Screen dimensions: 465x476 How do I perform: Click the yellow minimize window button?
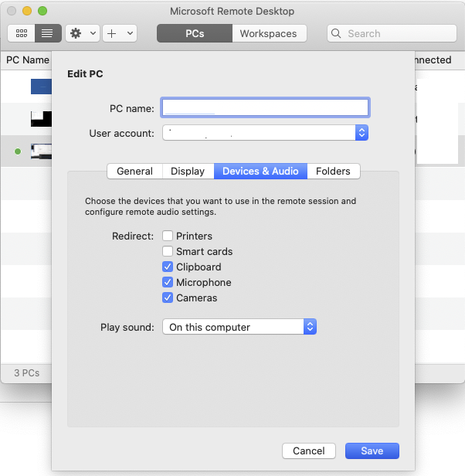[x=27, y=11]
